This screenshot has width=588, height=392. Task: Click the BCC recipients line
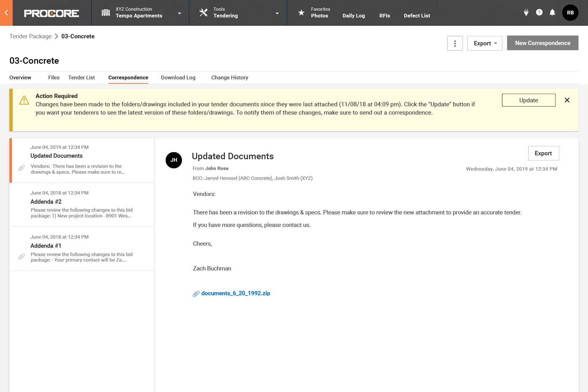252,178
